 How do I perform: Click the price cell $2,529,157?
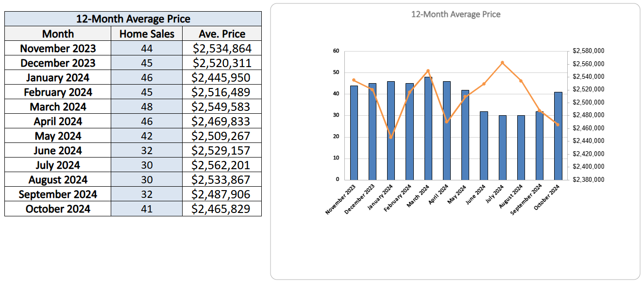[222, 150]
